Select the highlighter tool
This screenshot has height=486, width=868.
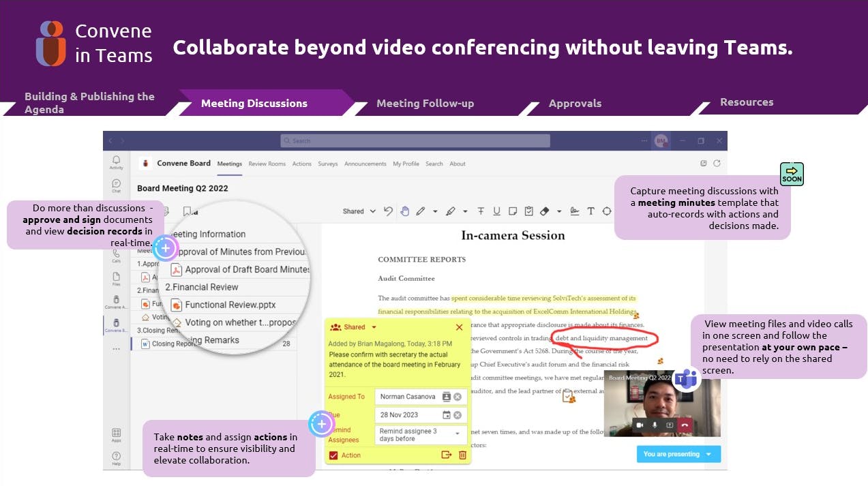tap(451, 211)
